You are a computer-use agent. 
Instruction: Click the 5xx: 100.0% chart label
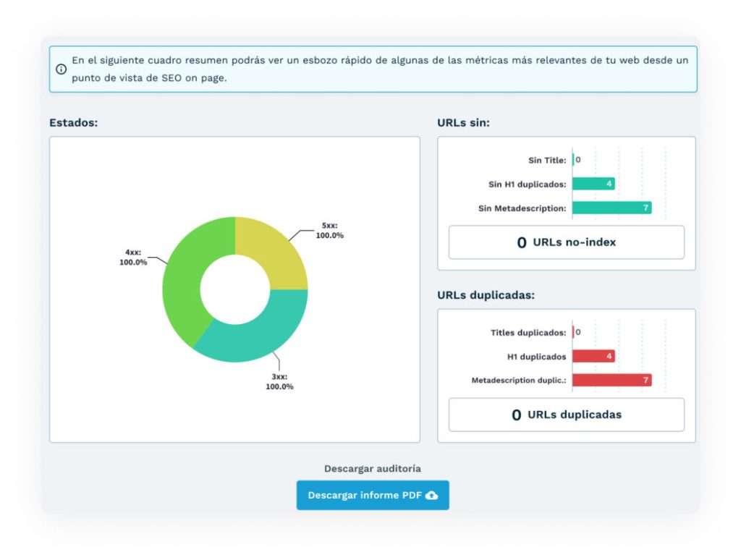pos(329,230)
